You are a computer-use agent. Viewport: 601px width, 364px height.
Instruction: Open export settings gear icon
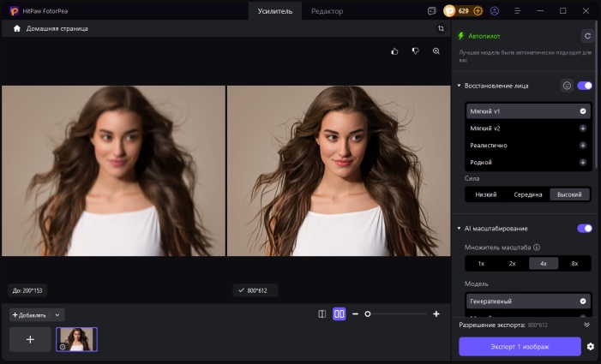tap(589, 347)
